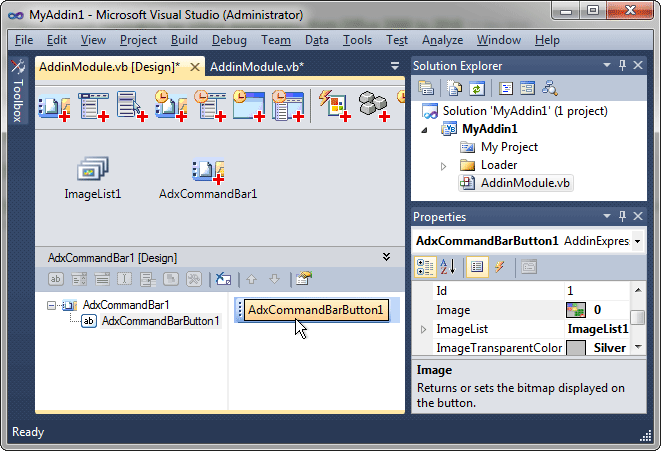Expand Loader folder node
The width and height of the screenshot is (661, 451).
click(x=443, y=166)
